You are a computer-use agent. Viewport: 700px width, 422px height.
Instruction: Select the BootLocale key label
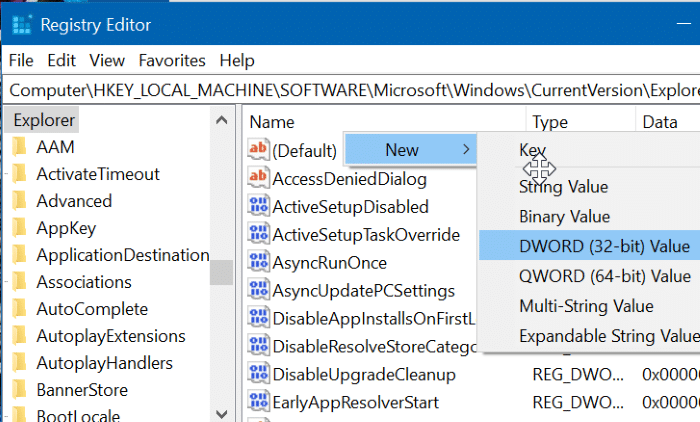click(x=78, y=415)
